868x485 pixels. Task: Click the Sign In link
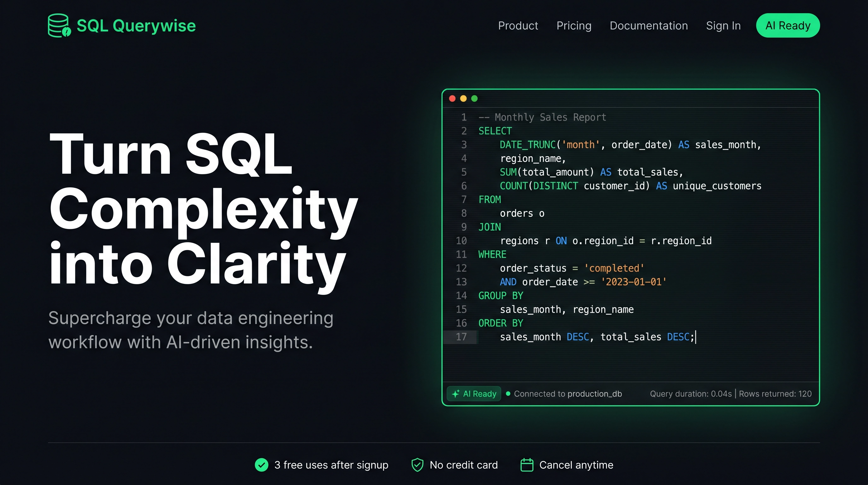(x=723, y=26)
